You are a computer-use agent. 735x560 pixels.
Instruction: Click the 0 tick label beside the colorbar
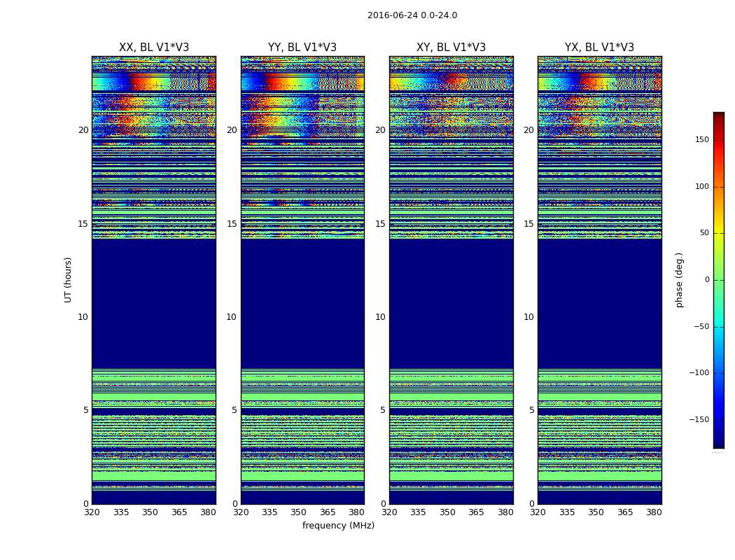pos(706,280)
